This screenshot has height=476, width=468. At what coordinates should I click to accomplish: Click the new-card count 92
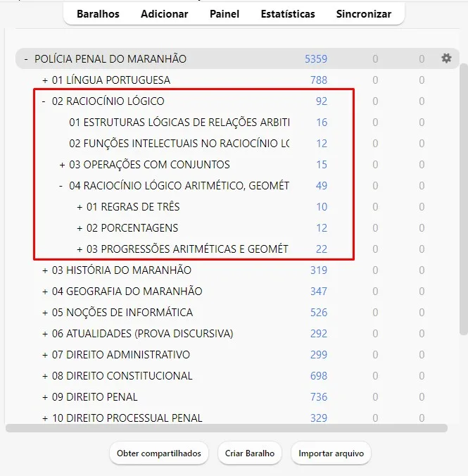pos(322,101)
